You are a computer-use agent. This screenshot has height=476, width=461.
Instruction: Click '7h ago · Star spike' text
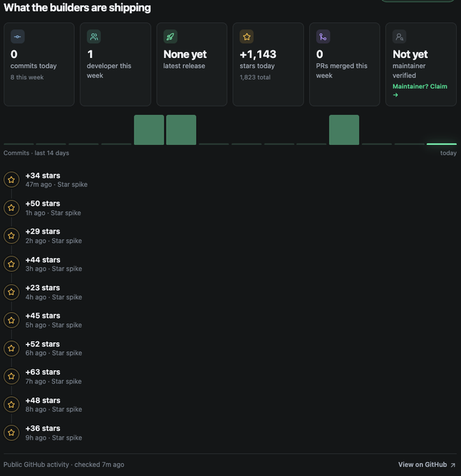click(x=54, y=381)
